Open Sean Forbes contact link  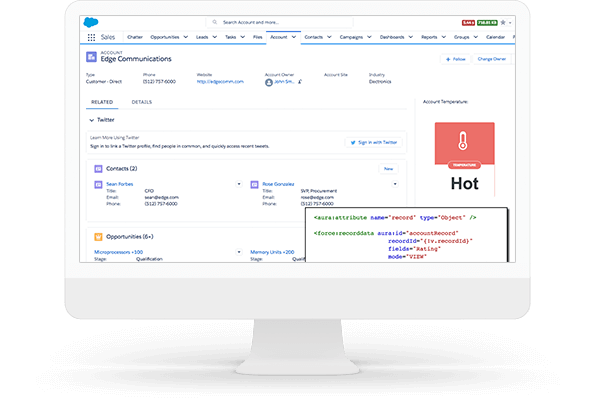(x=119, y=184)
